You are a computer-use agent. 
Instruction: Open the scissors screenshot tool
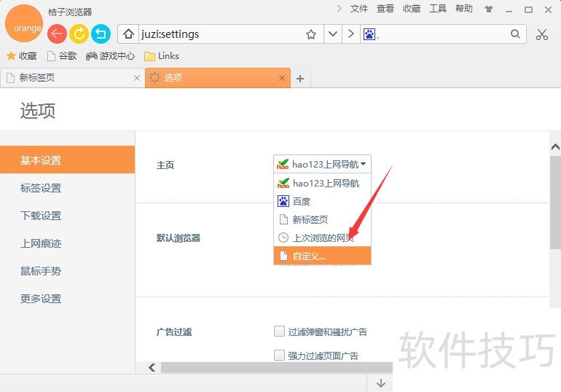(542, 34)
